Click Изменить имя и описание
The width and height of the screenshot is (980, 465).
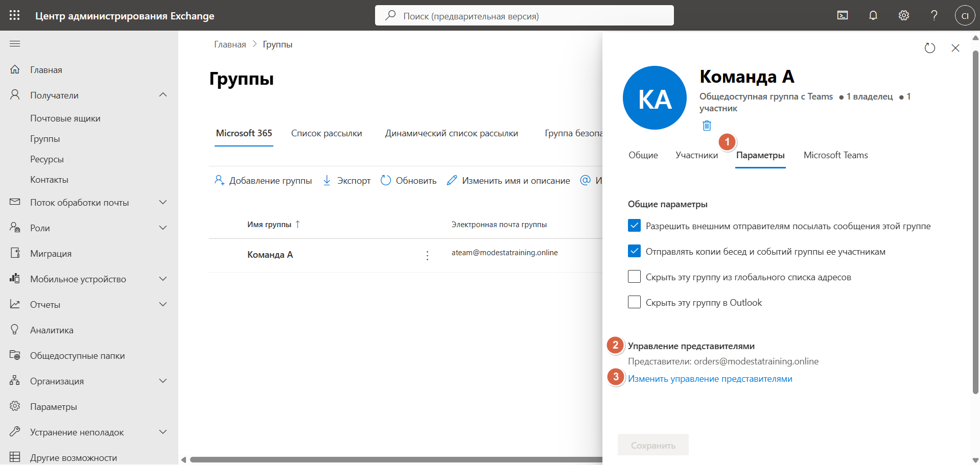508,181
